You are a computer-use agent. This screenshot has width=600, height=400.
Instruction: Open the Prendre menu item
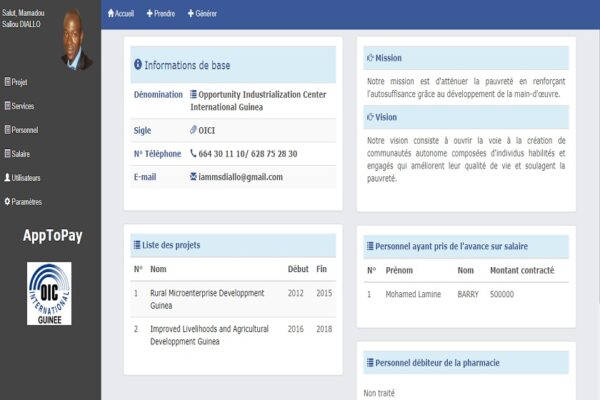(x=161, y=13)
